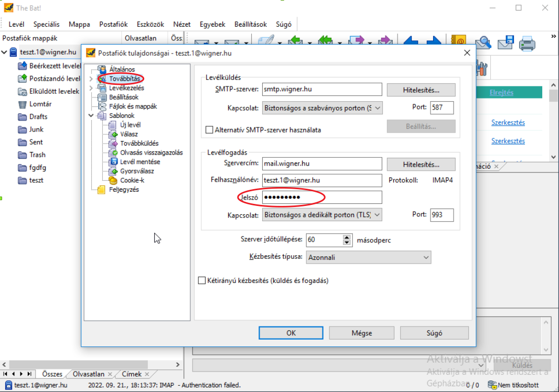Screen dimensions: 559x392
Task: Select Levélkezelés in the properties tree
Action: [126, 88]
